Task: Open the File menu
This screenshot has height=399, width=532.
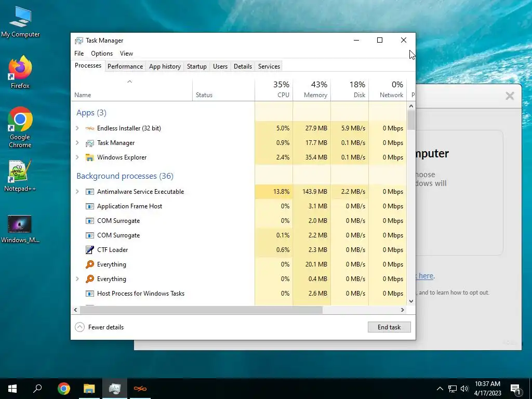Action: (x=79, y=54)
